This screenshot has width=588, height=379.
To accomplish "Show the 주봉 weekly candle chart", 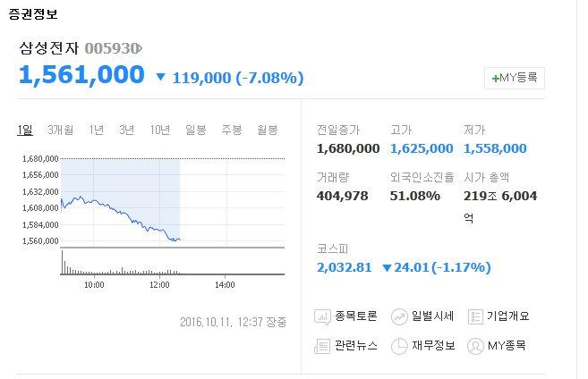I will click(231, 131).
